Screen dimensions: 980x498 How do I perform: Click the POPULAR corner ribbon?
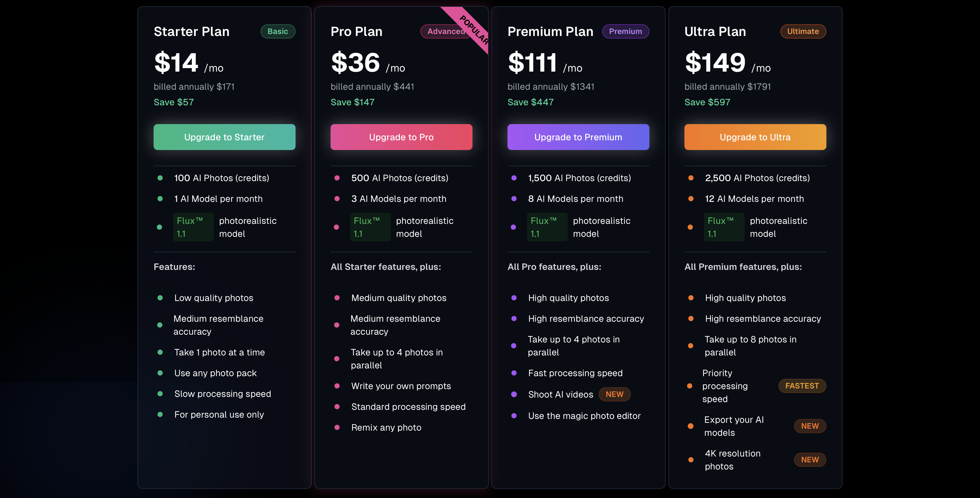(473, 29)
